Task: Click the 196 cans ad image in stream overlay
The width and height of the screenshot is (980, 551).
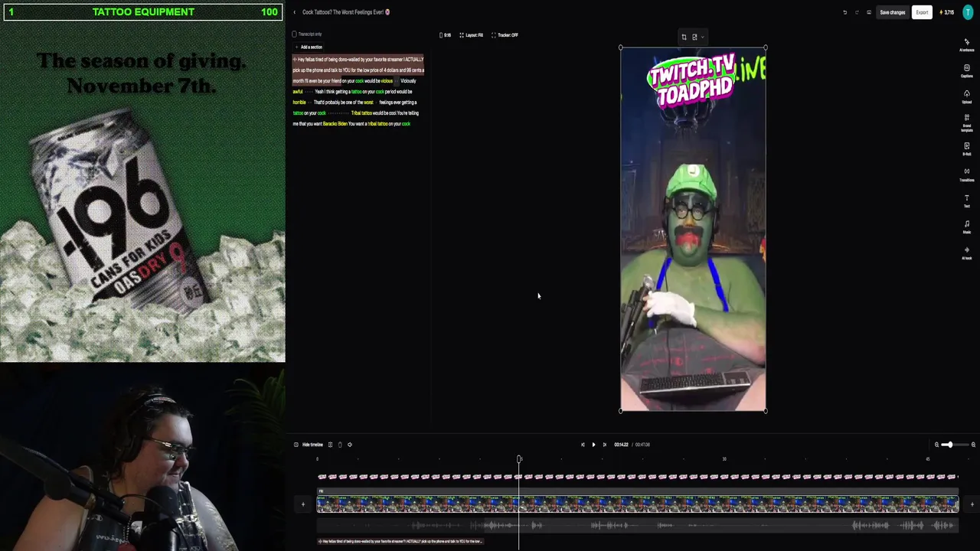Action: (142, 192)
